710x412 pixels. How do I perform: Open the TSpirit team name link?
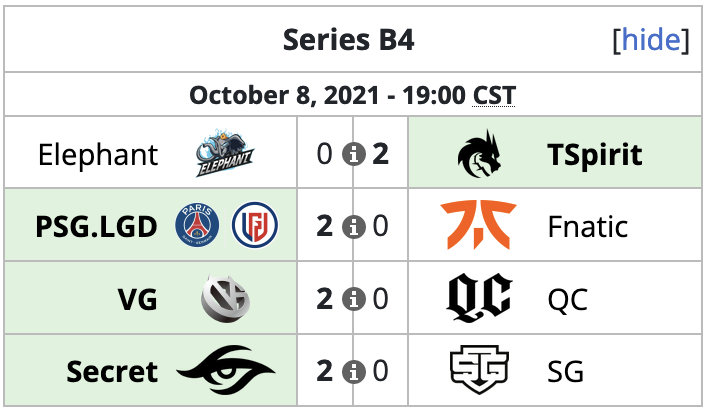(595, 155)
